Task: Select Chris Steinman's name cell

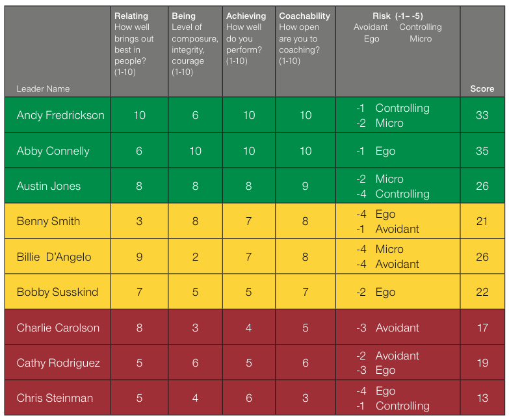Action: point(55,398)
